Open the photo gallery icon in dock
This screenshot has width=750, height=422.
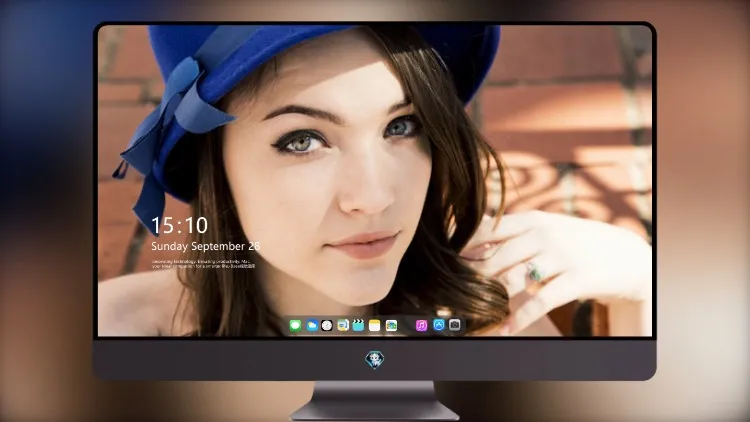tap(391, 325)
